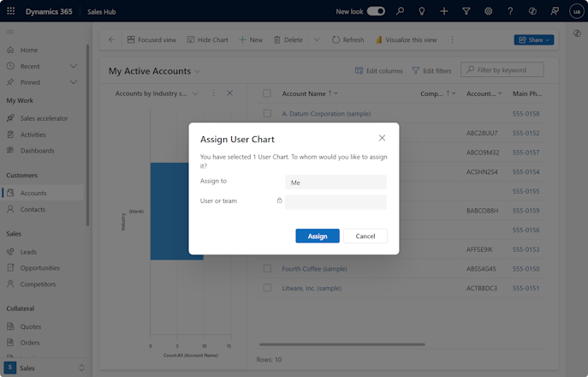Click Edit filters
Image resolution: width=588 pixels, height=377 pixels.
431,70
